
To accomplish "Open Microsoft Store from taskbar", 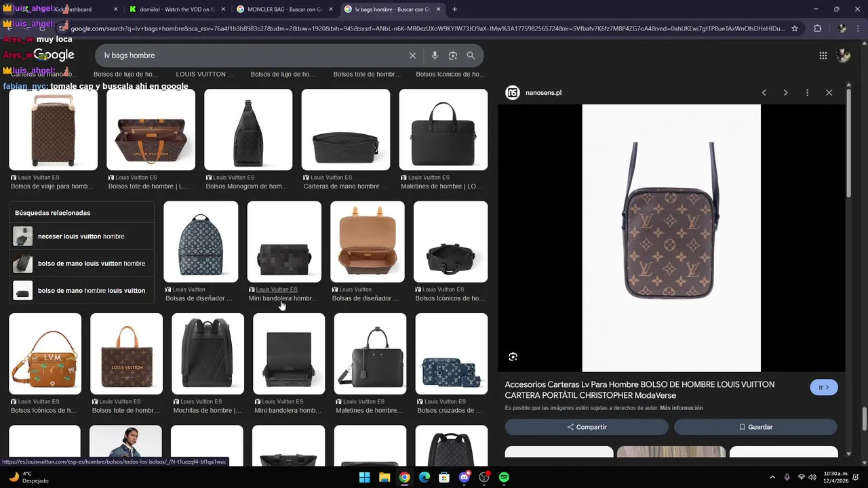I will [444, 477].
